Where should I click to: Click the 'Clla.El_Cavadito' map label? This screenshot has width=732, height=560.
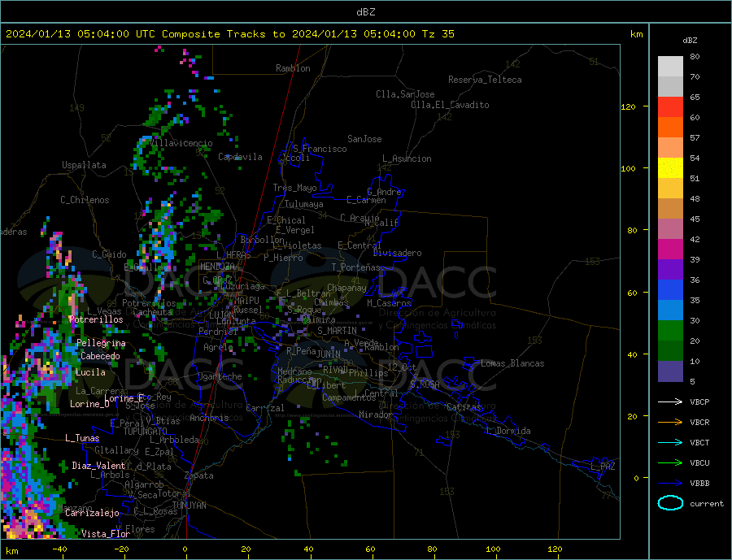click(x=450, y=105)
